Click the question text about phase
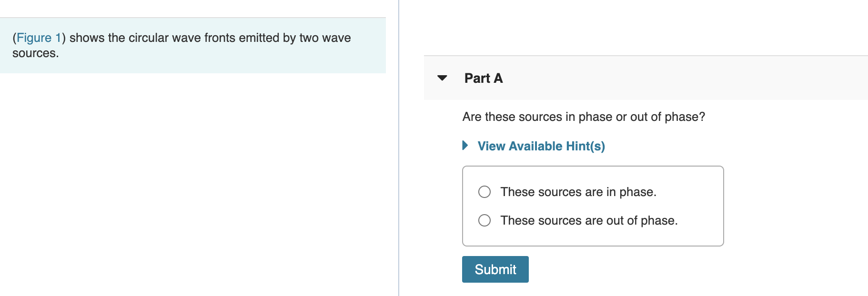868x296 pixels. (x=583, y=117)
